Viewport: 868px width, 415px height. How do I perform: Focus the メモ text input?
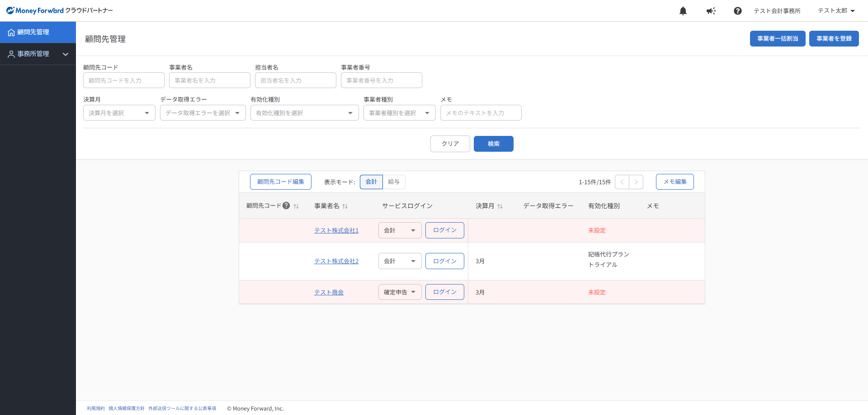click(x=481, y=113)
